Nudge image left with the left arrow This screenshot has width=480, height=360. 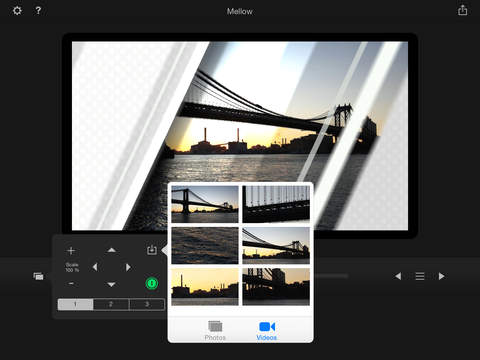pos(95,267)
